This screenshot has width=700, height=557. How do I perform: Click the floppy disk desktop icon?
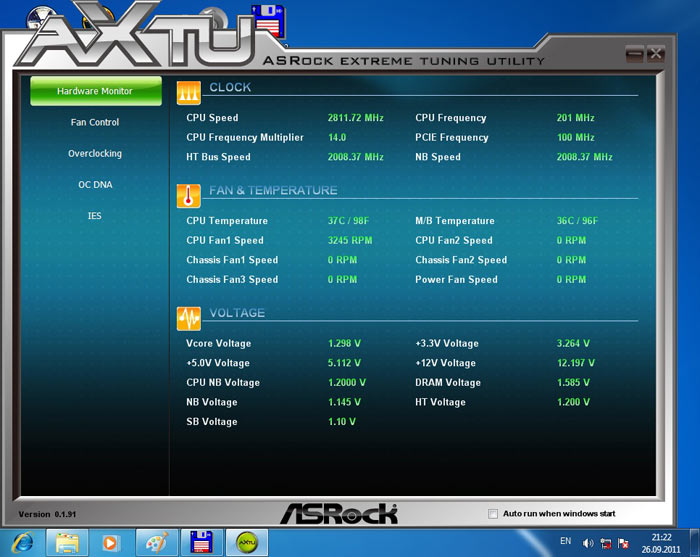268,21
